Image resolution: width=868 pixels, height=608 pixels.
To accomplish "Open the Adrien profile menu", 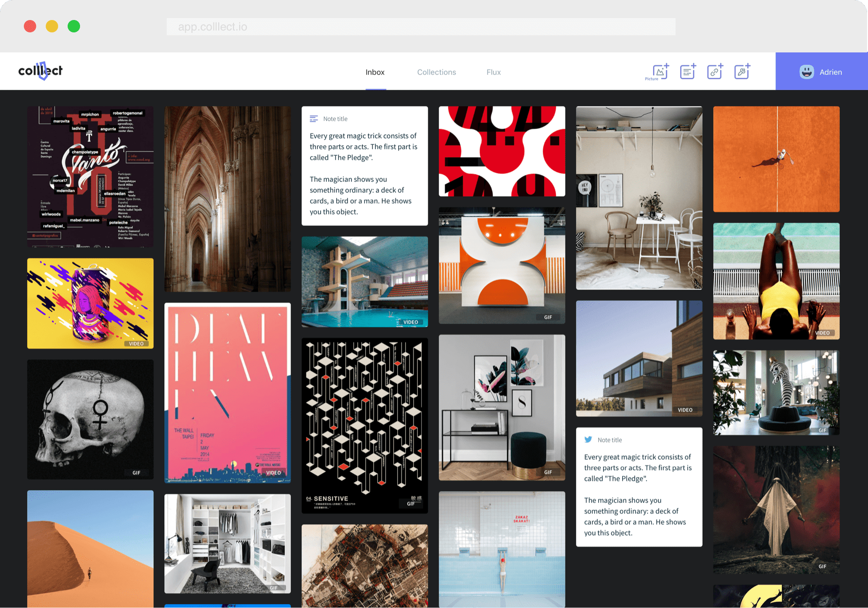I will coord(821,72).
